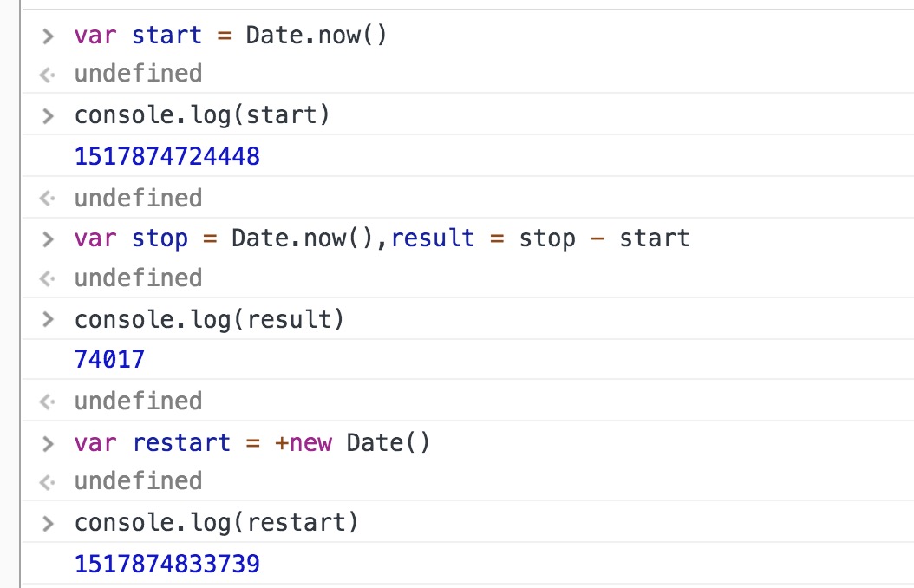The image size is (914, 588).
Task: Click the return arrow below output 74017
Action: pos(48,402)
